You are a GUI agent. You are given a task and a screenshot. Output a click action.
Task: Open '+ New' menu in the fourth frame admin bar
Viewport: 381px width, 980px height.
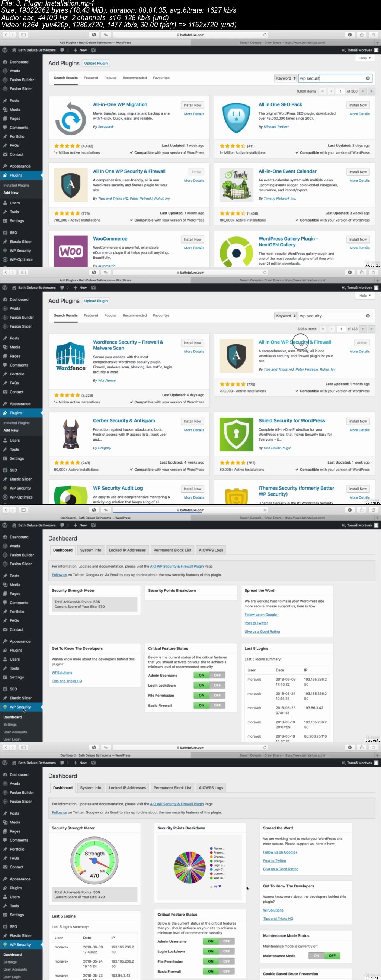[80, 763]
